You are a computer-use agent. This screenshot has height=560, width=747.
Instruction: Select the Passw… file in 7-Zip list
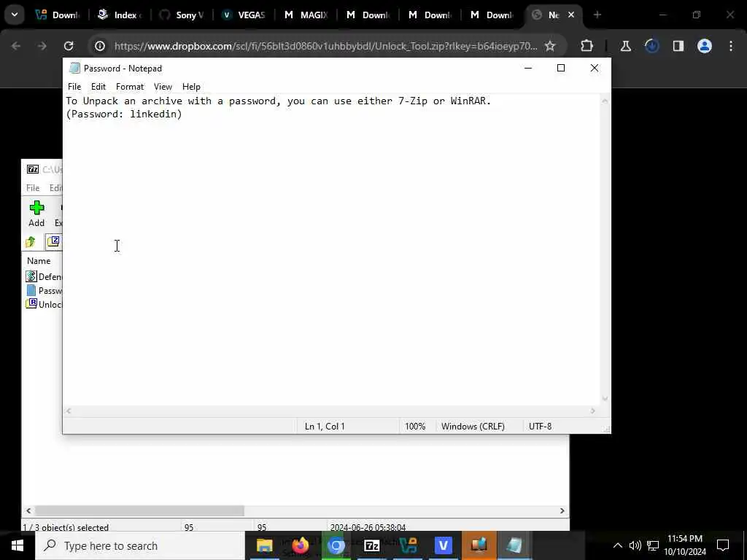[x=44, y=290]
